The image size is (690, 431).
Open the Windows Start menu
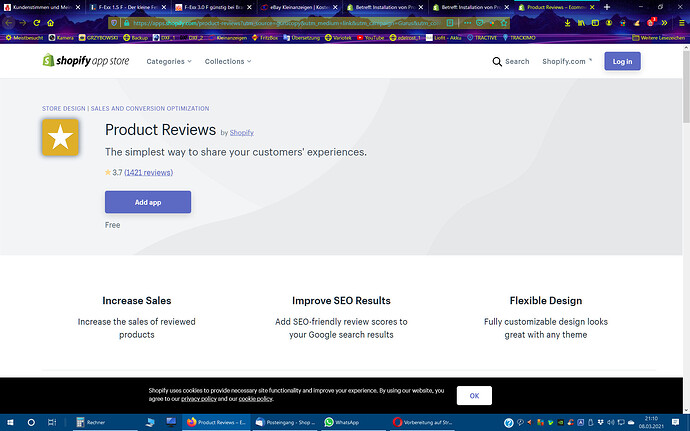tap(10, 422)
